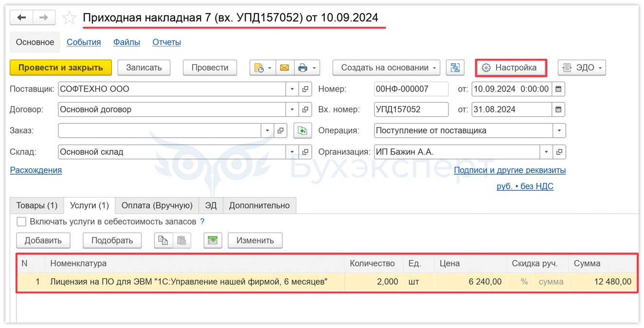
Task: Click the Подобрать button
Action: 112,240
